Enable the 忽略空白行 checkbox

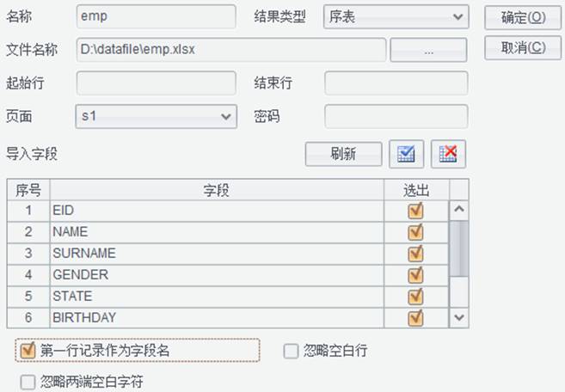292,352
